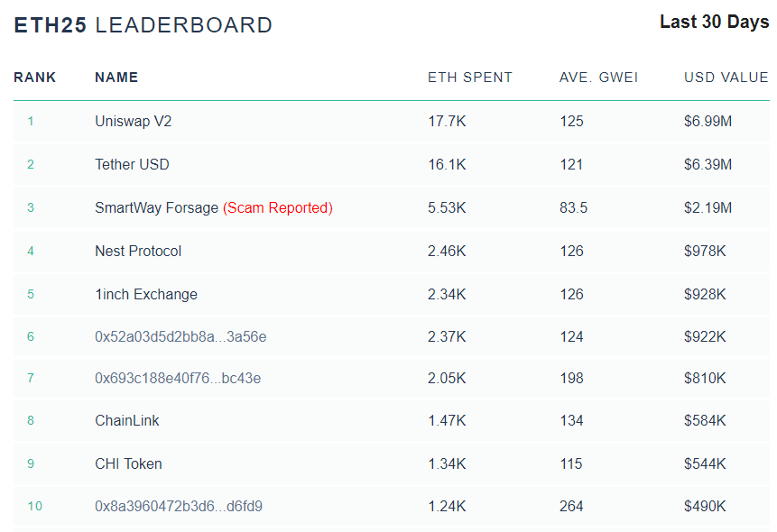Click the ChainLink entry
The width and height of the screenshot is (777, 532).
coord(127,420)
